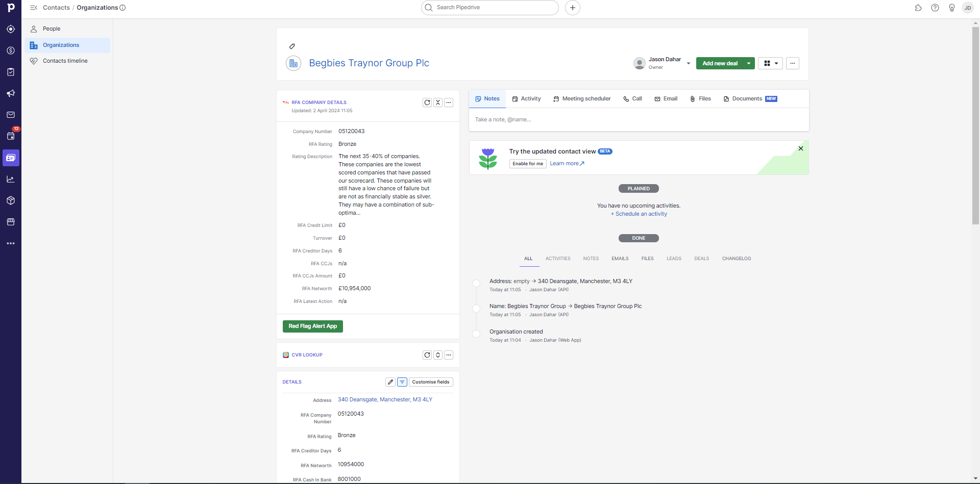Click the Add new deal button
The height and width of the screenshot is (484, 980).
point(720,63)
